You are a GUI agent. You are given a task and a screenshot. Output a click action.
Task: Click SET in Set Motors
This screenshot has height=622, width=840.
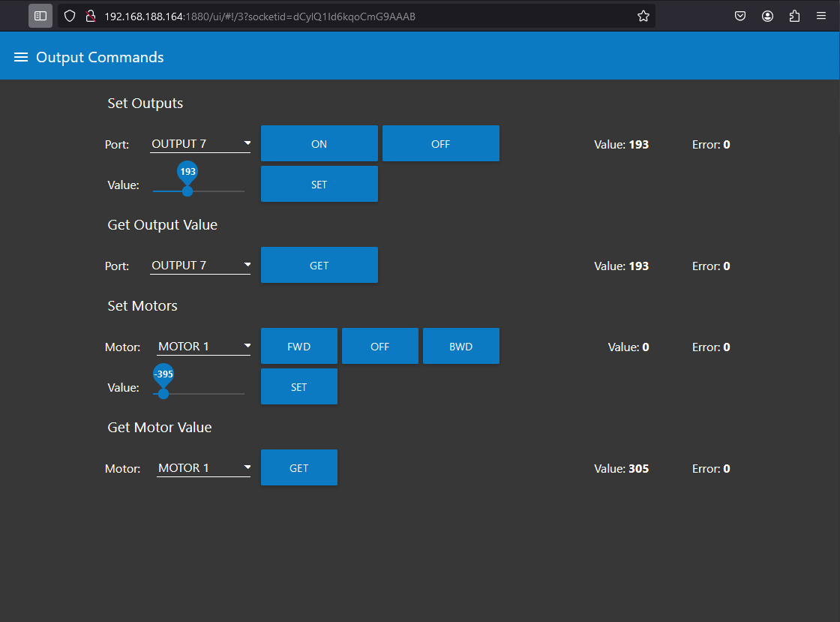click(299, 387)
